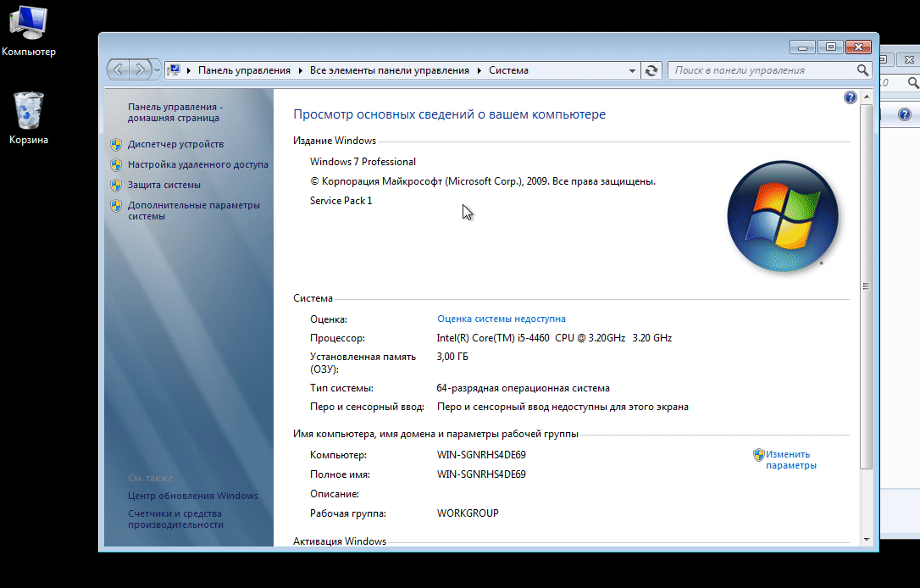The width and height of the screenshot is (920, 588).
Task: Click Просмотр основных сведений heading
Action: click(x=450, y=114)
